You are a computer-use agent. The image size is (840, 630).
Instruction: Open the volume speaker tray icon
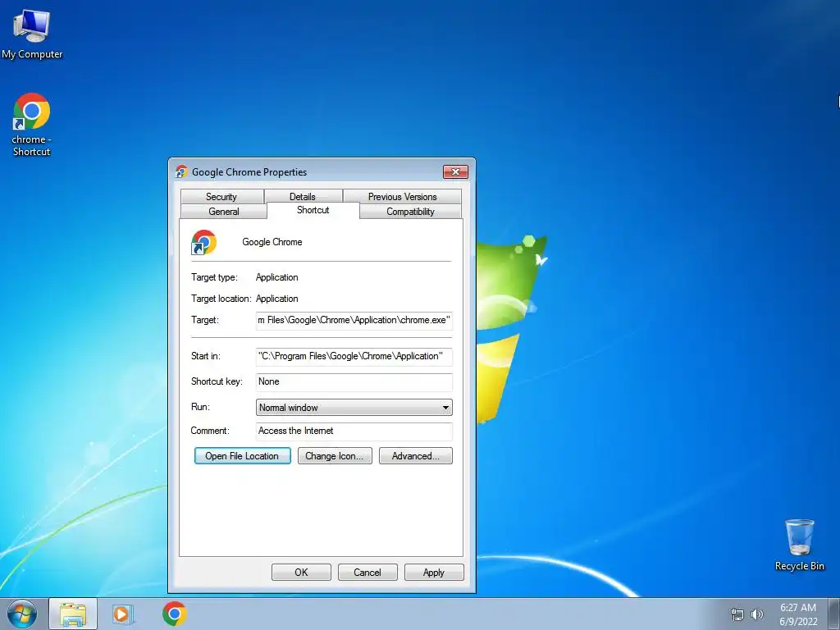click(757, 614)
